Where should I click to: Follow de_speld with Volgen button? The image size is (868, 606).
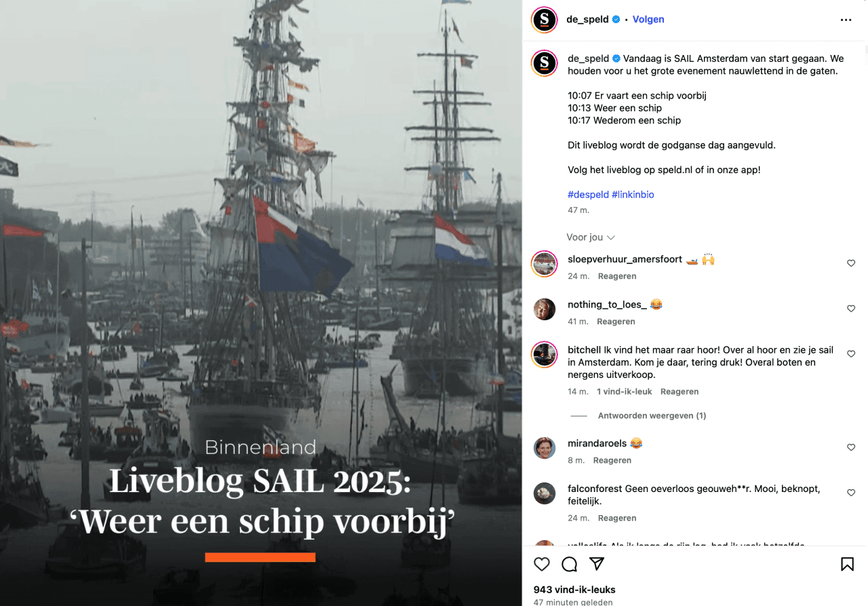648,20
